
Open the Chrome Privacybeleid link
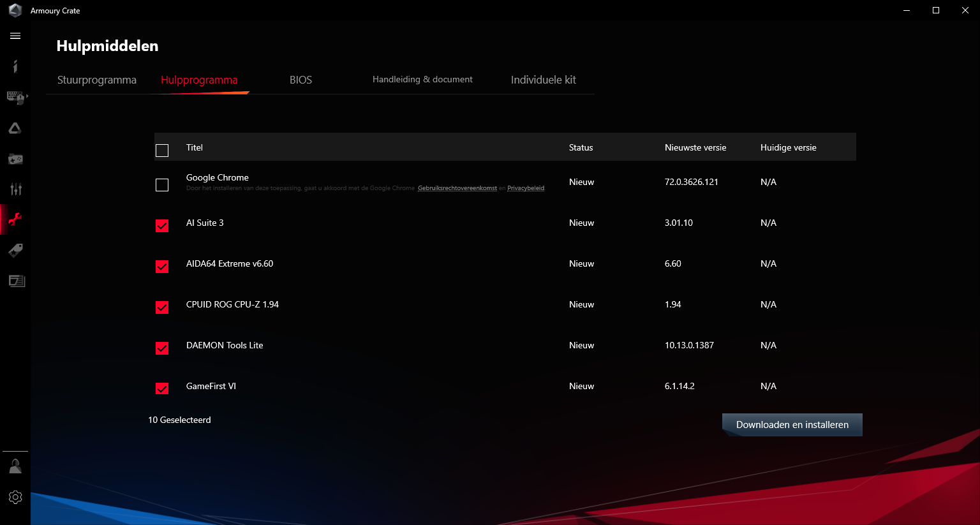pyautogui.click(x=526, y=188)
